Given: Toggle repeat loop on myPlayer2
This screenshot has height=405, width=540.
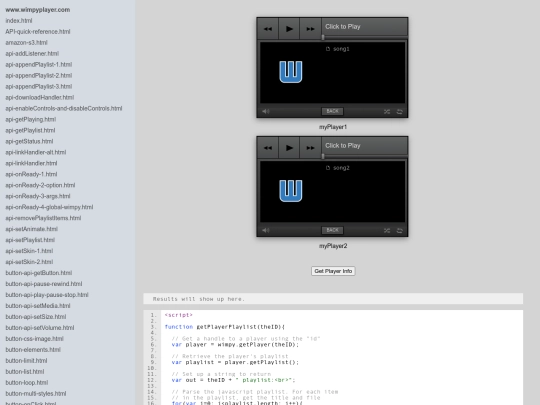Looking at the screenshot, I should coord(399,230).
